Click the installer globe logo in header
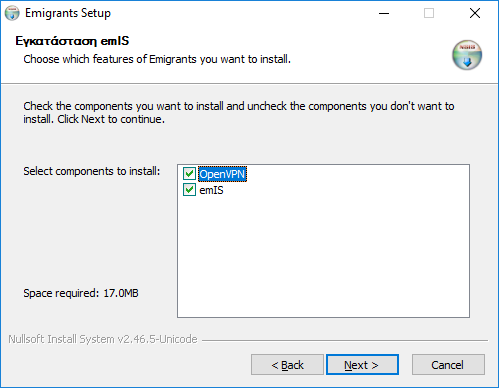The height and width of the screenshot is (388, 499). coord(467,55)
